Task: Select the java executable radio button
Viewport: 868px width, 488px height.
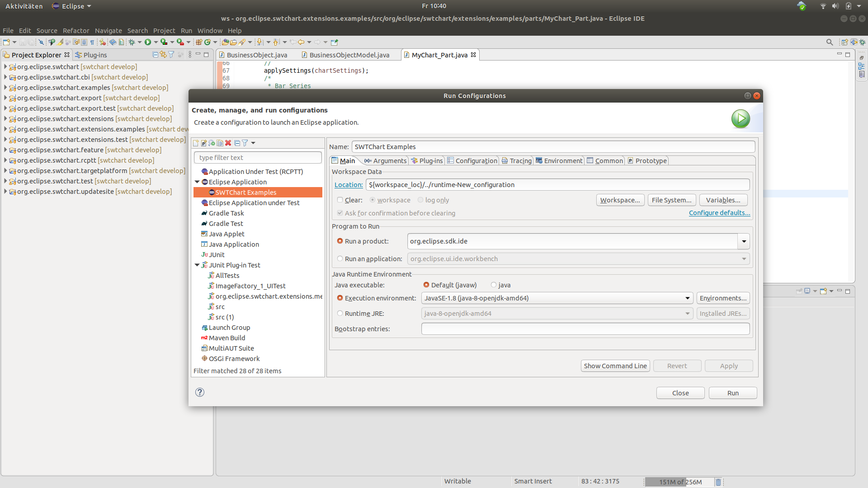Action: (x=494, y=285)
